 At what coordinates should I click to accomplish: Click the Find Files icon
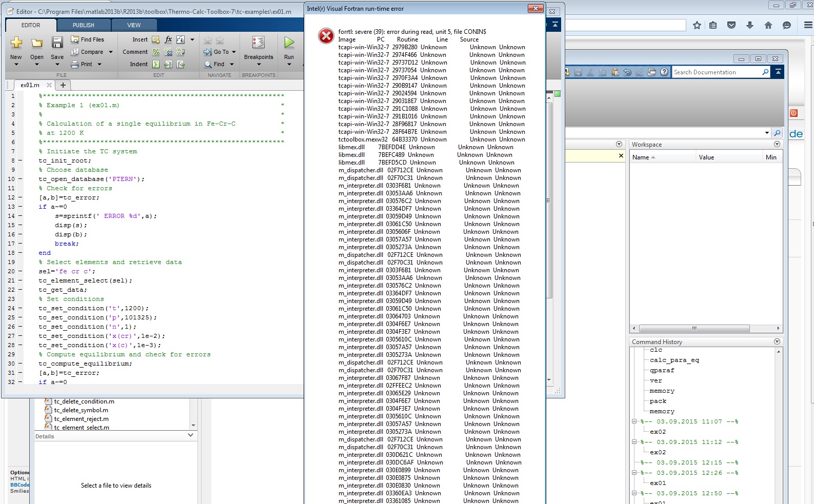tap(75, 39)
